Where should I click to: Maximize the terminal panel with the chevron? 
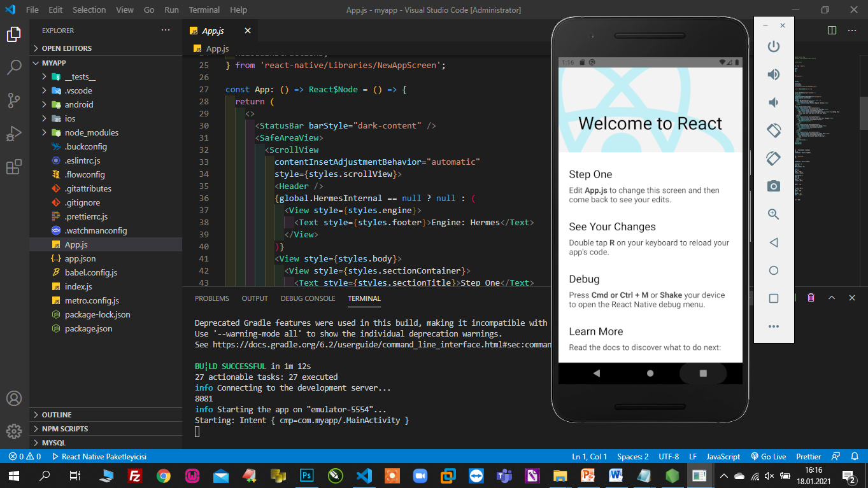tap(831, 298)
